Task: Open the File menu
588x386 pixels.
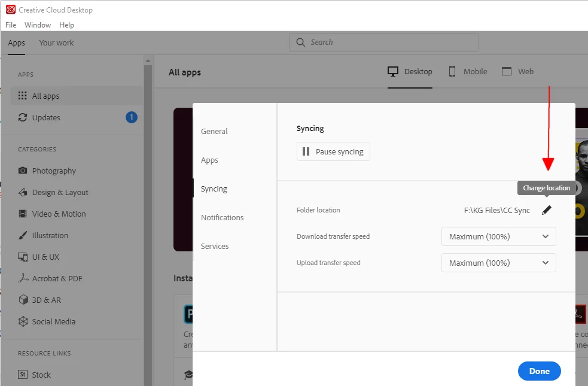Action: coord(11,25)
